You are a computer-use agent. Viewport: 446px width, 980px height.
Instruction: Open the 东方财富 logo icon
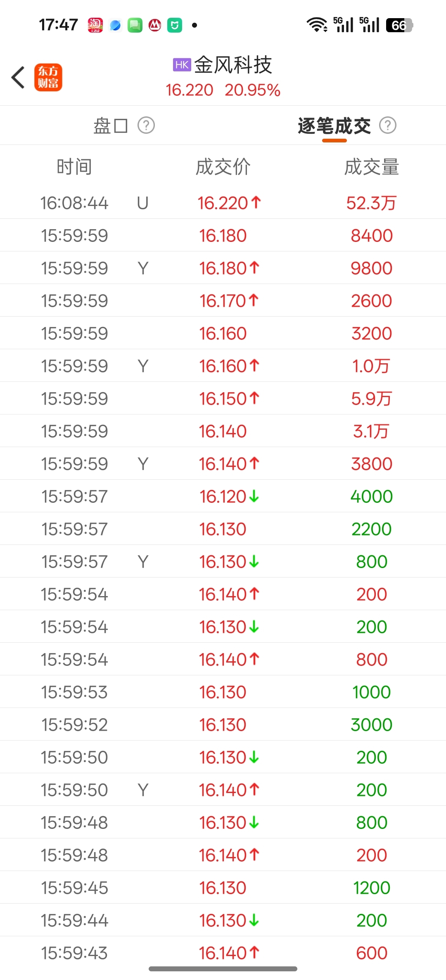tap(48, 78)
